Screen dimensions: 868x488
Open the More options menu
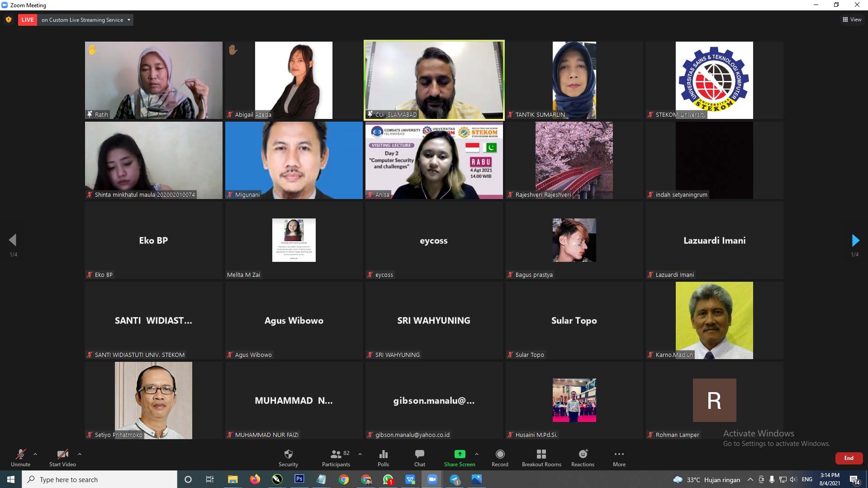click(x=619, y=458)
